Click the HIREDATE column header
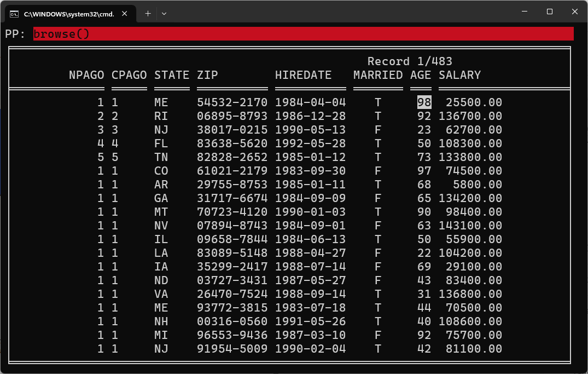 [x=303, y=75]
